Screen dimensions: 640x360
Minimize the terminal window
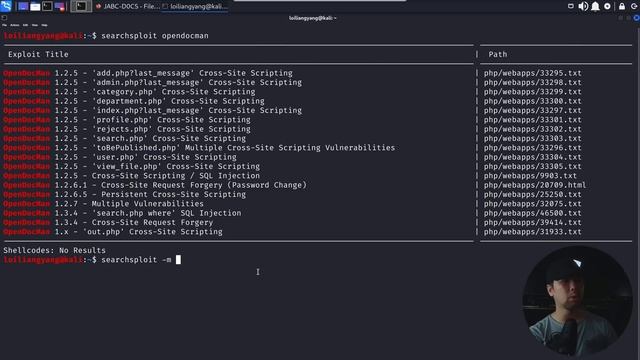[621, 18]
